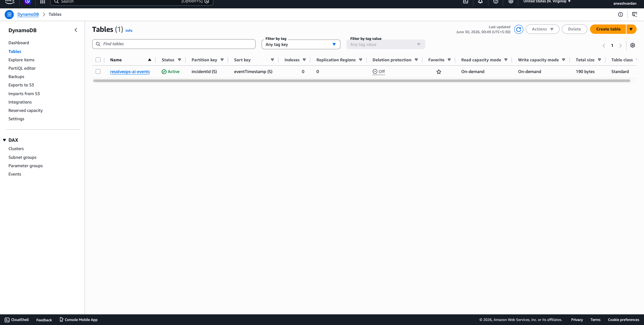Viewport: 644px width, 325px height.
Task: Click the Feedback link in footer
Action: (x=44, y=320)
